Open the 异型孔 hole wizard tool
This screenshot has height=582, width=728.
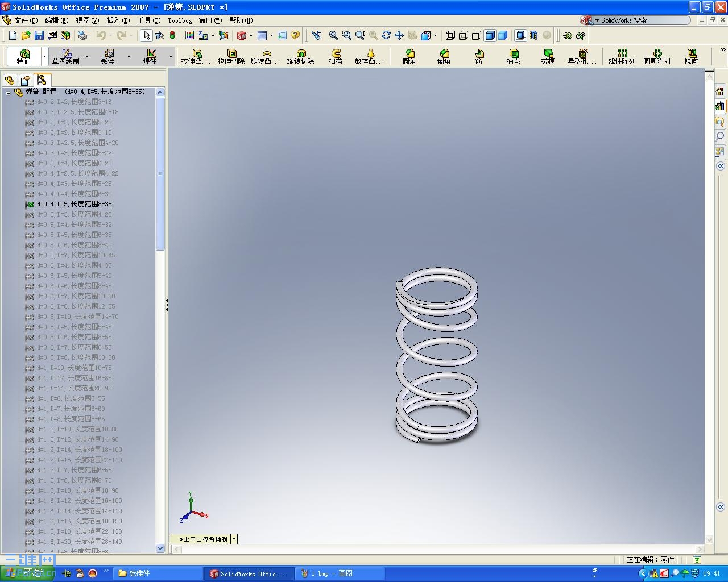[582, 56]
